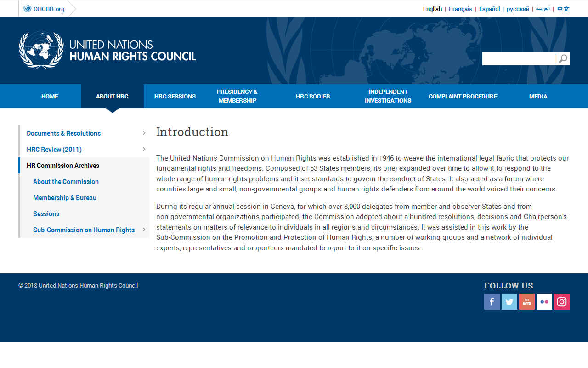Open the Sessions sidebar link
588x368 pixels.
(x=46, y=213)
